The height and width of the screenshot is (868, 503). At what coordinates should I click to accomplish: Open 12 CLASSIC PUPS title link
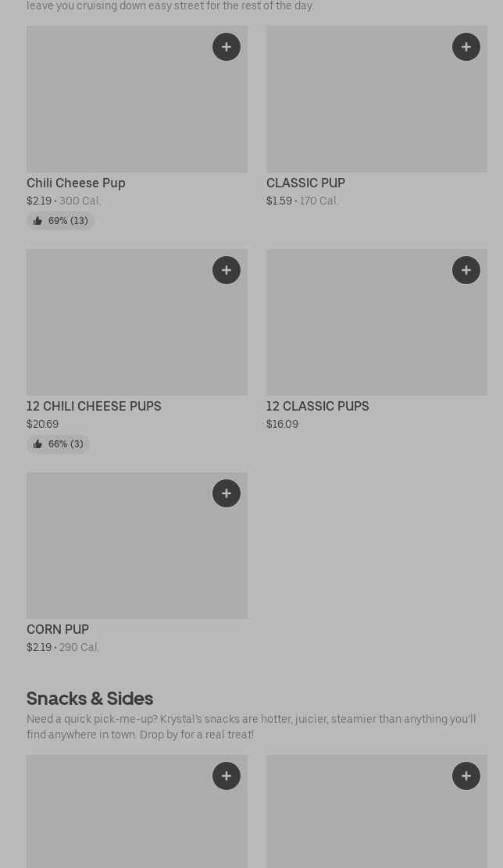click(317, 406)
